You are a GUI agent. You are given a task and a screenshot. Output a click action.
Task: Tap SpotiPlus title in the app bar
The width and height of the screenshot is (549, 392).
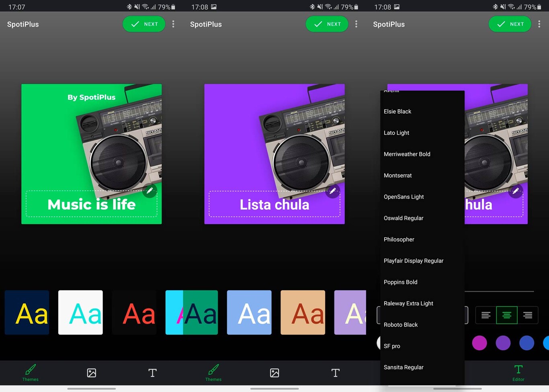pyautogui.click(x=23, y=24)
